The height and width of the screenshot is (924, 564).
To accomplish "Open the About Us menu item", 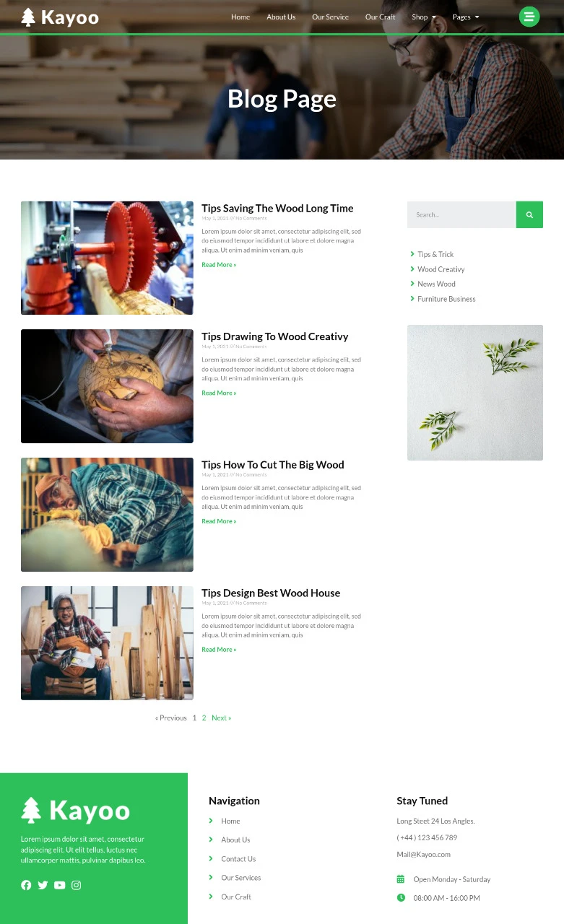I will pyautogui.click(x=281, y=17).
